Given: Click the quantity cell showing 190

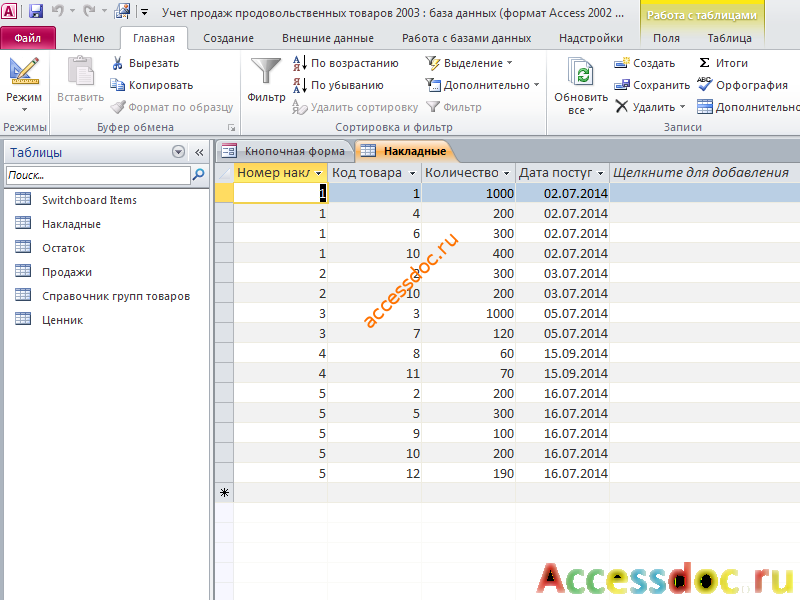Looking at the screenshot, I should 468,473.
